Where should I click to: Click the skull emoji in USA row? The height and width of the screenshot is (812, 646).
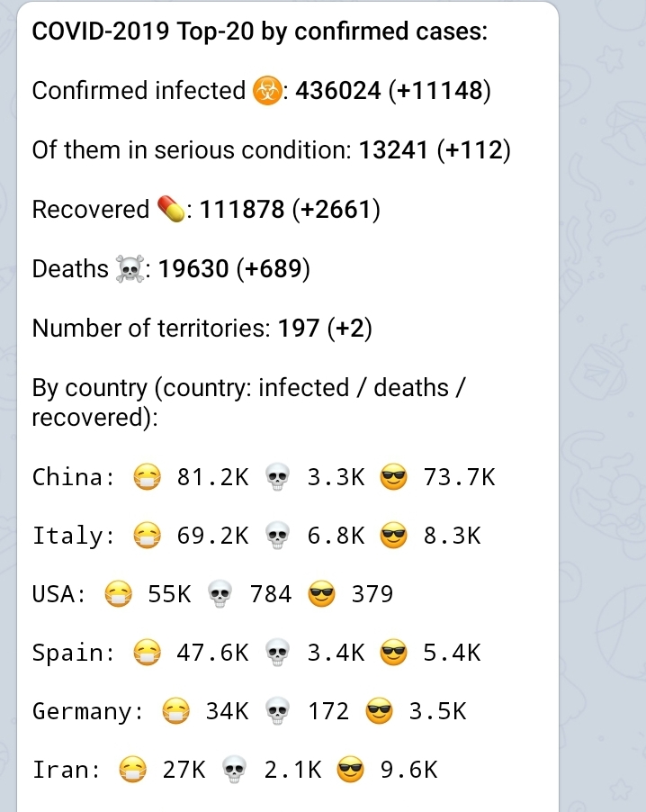tap(220, 594)
